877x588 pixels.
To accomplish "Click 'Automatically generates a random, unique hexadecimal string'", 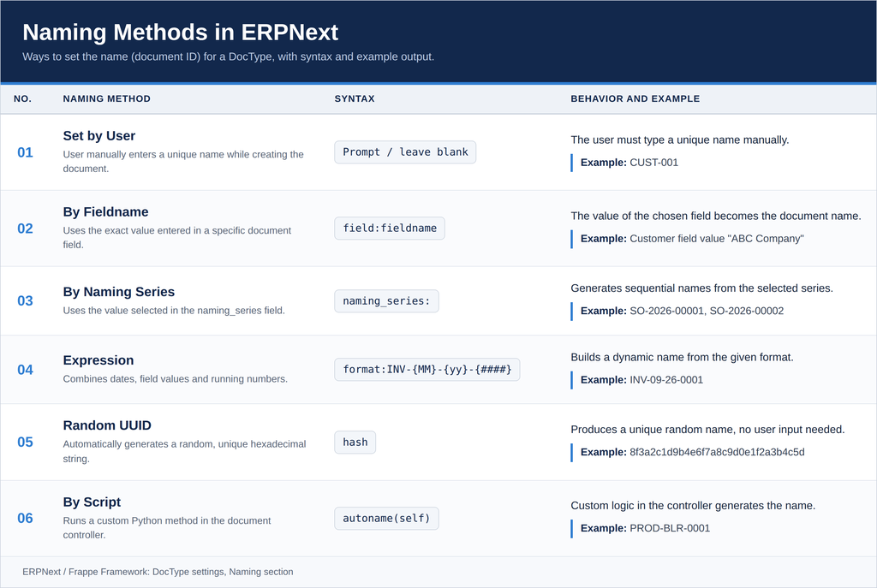I will pyautogui.click(x=185, y=452).
